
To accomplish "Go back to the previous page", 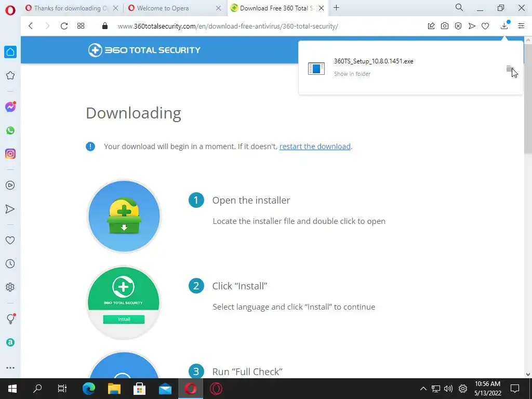I will 31,26.
